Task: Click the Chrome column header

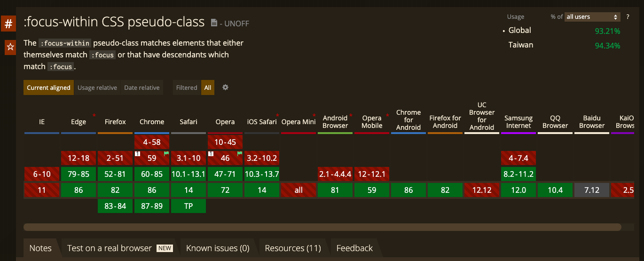Action: (152, 122)
